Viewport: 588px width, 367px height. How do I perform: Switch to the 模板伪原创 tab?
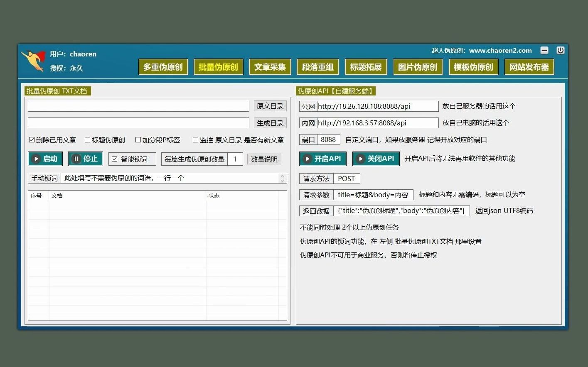click(x=473, y=67)
